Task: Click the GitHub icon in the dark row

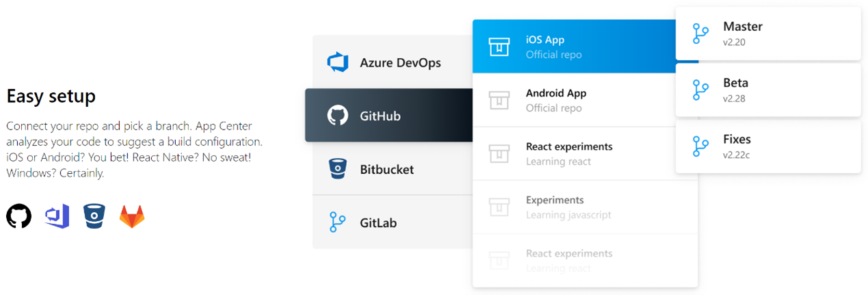Action: pyautogui.click(x=338, y=116)
